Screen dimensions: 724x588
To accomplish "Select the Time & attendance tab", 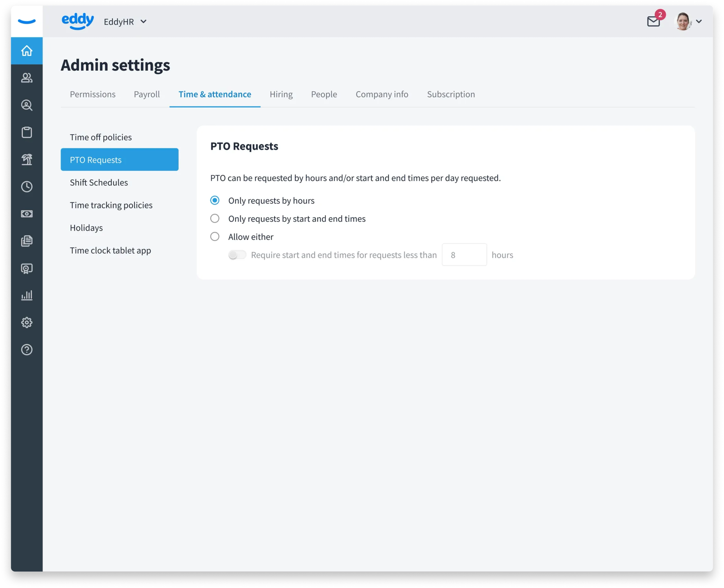I will [215, 94].
